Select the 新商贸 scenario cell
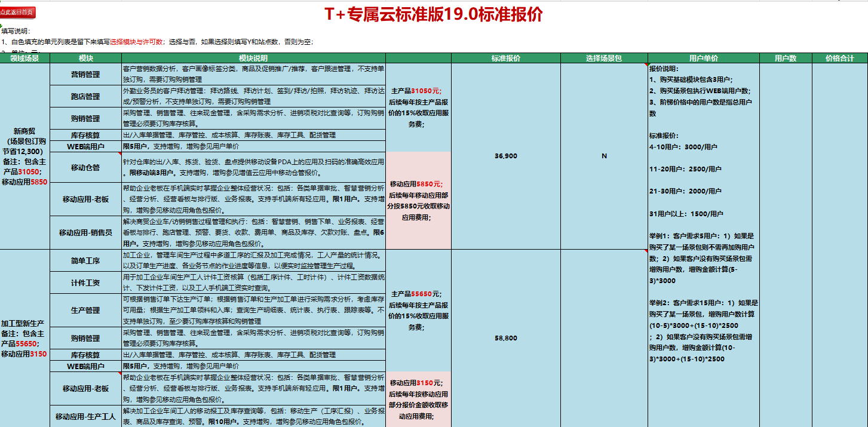This screenshot has height=427, width=868. coord(24,156)
